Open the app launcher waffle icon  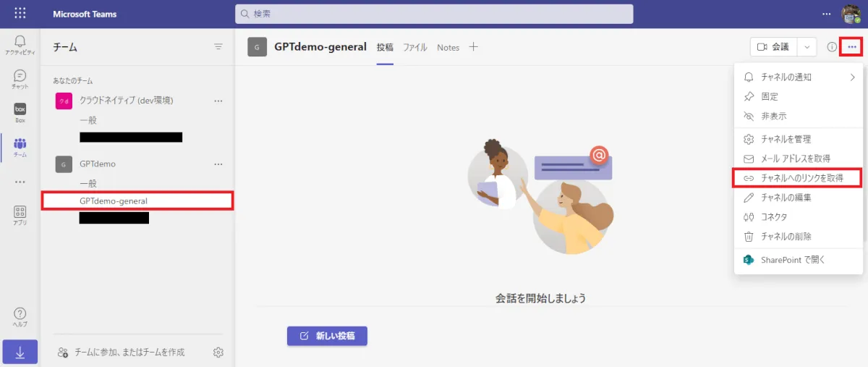(x=20, y=14)
